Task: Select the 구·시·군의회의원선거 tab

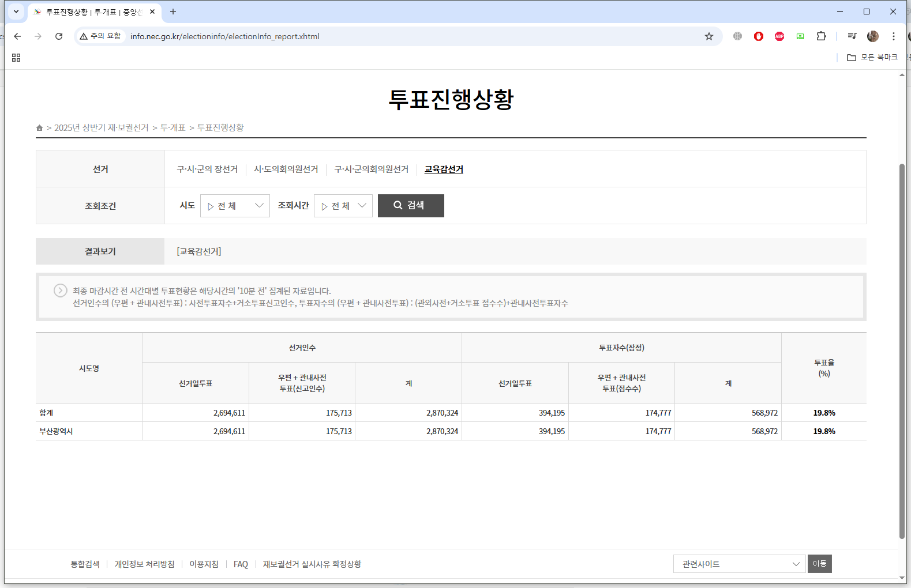Action: (371, 169)
